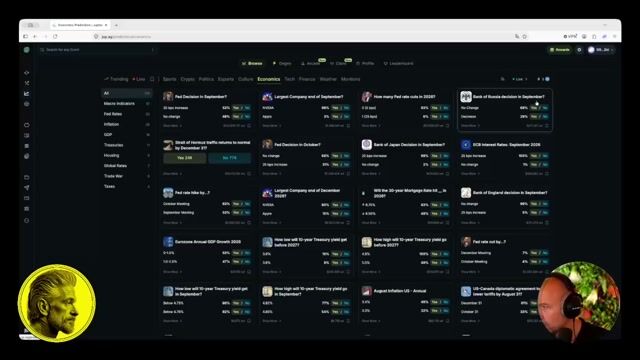
Task: Select GDP subcategory
Action: pyautogui.click(x=127, y=135)
